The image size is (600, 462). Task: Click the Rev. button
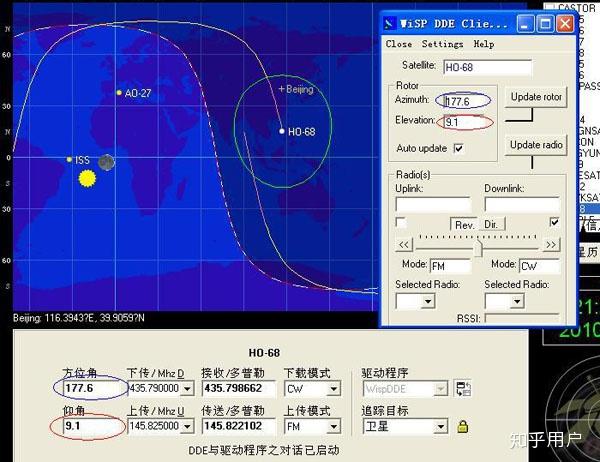pos(464,224)
